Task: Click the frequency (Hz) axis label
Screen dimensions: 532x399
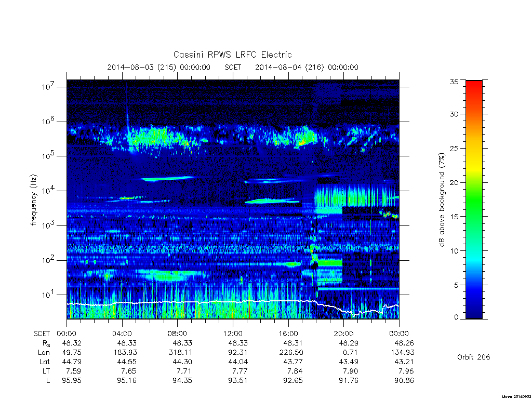Action: [x=33, y=200]
